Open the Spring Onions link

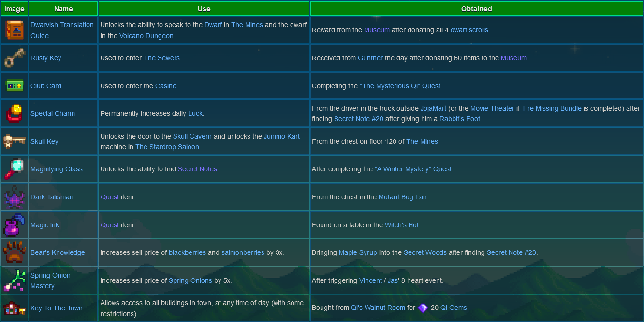click(x=190, y=280)
